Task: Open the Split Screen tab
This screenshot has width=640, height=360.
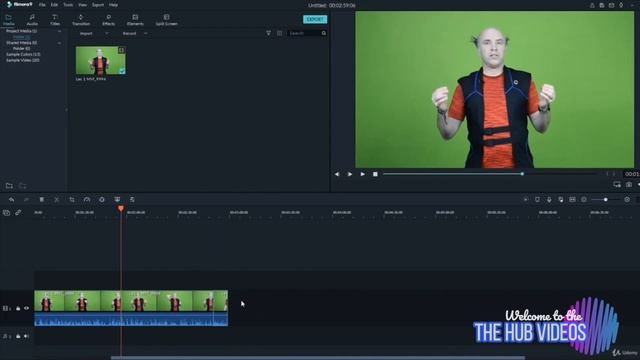Action: click(167, 20)
